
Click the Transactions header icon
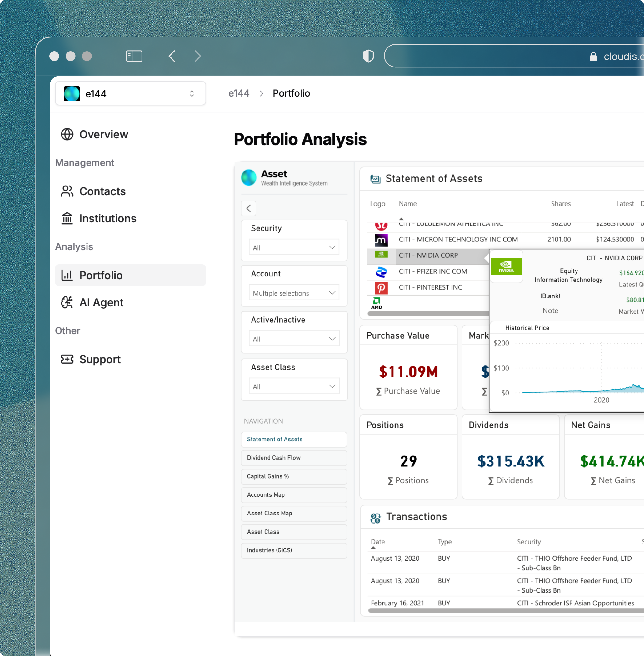click(376, 518)
